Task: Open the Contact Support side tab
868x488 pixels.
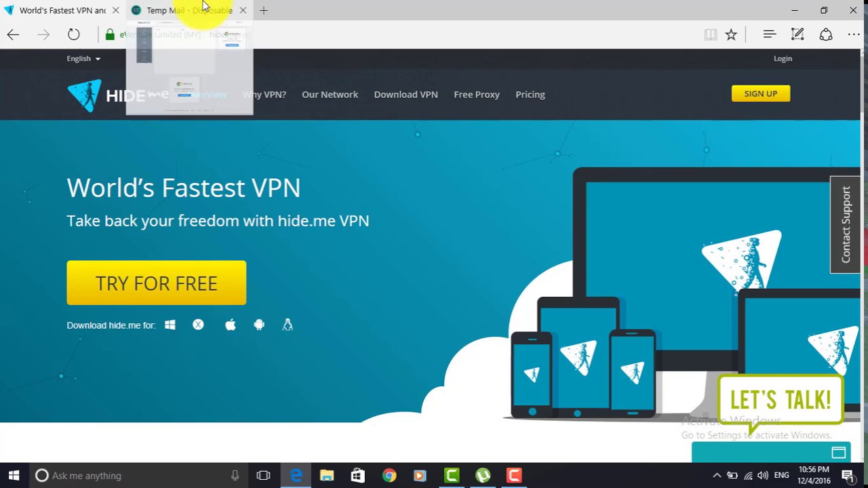Action: tap(845, 225)
